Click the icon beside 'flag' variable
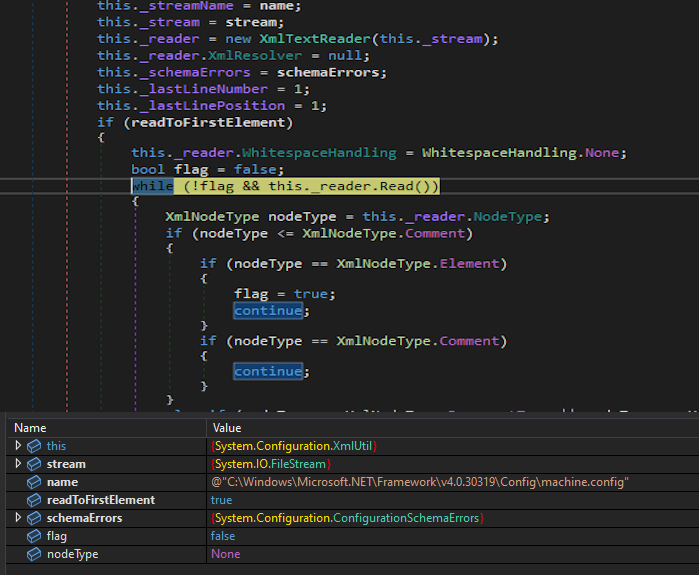This screenshot has width=699, height=575. 34,536
